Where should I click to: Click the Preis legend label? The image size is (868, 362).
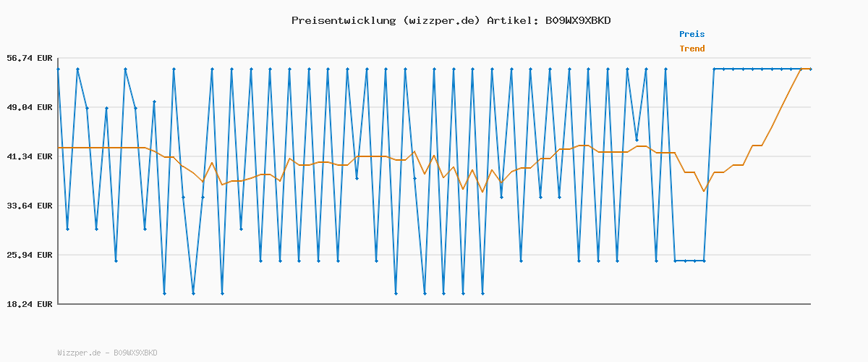[x=692, y=34]
